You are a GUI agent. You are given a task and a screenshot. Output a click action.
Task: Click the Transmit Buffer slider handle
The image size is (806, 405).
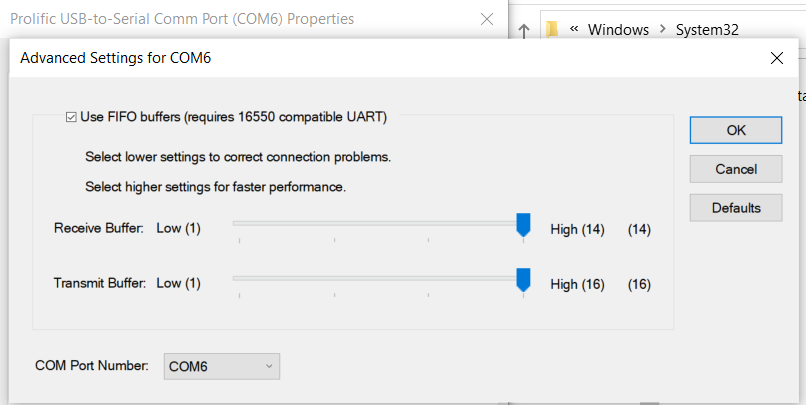click(x=523, y=280)
